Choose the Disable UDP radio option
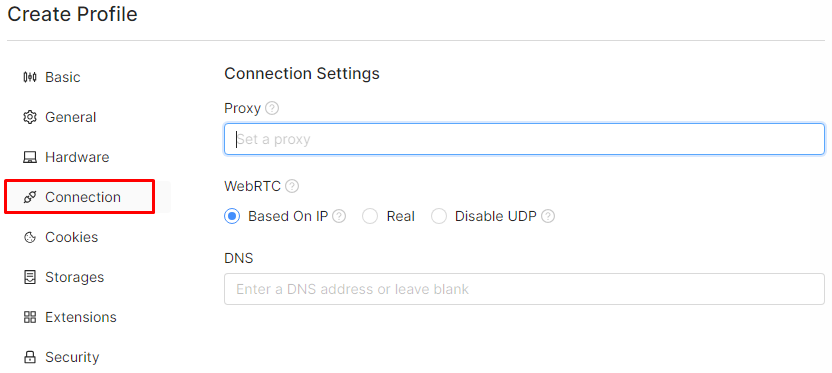 click(x=439, y=216)
